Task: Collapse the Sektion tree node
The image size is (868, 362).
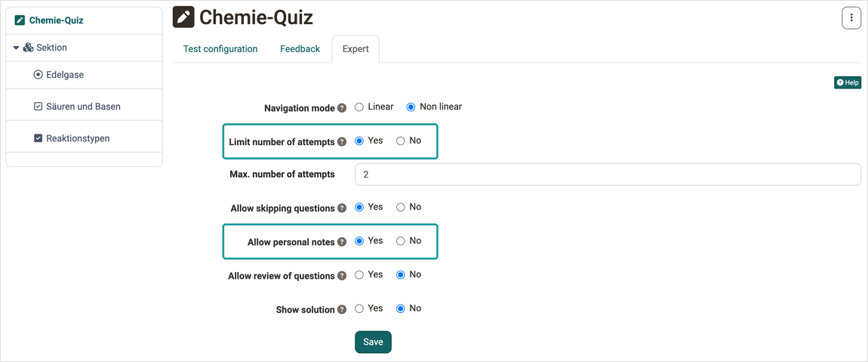Action: point(16,48)
